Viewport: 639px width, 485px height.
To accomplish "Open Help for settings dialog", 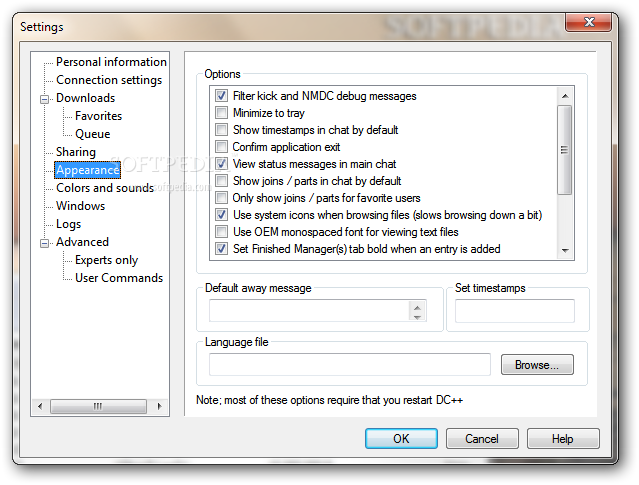I will [x=563, y=439].
